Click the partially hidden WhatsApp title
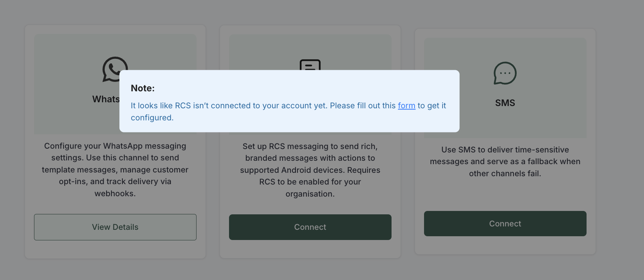 (x=106, y=99)
